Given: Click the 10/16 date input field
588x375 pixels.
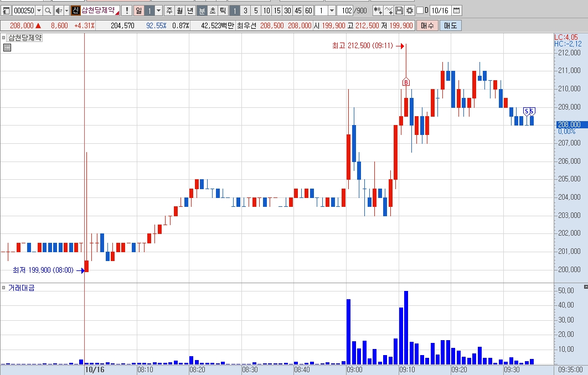Looking at the screenshot, I should (x=440, y=11).
